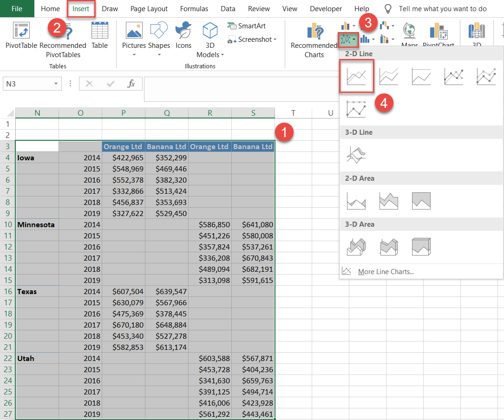Click the Select All corner triangle

(x=10, y=112)
